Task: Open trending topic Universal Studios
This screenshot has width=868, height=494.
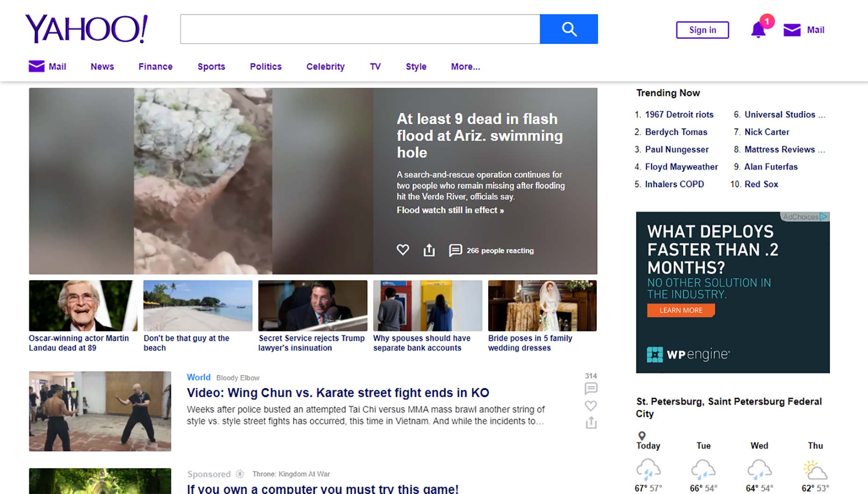Action: [785, 115]
